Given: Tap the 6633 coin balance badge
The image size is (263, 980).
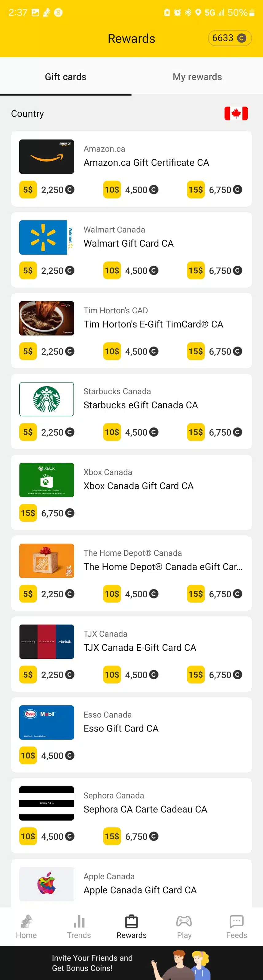Looking at the screenshot, I should pos(230,38).
